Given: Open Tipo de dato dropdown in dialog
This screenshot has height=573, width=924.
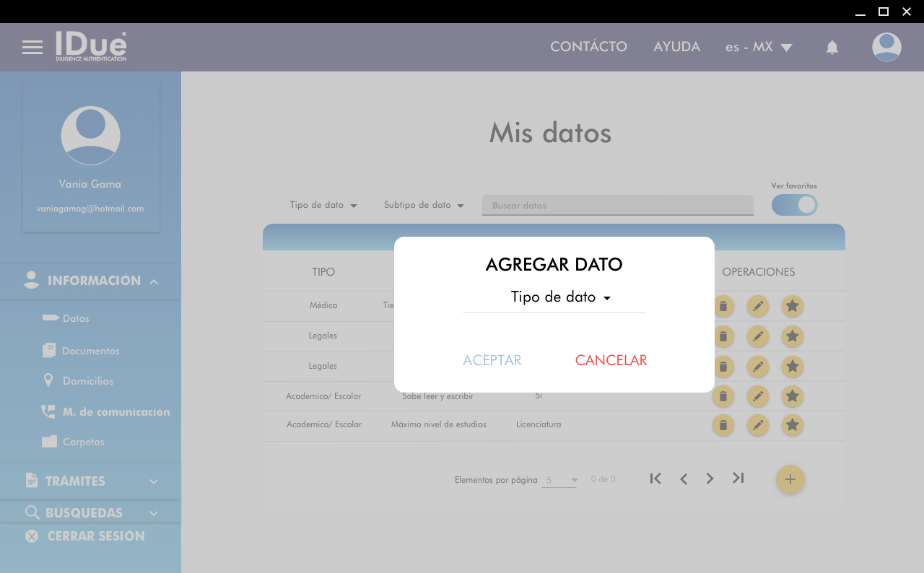Looking at the screenshot, I should coord(560,297).
